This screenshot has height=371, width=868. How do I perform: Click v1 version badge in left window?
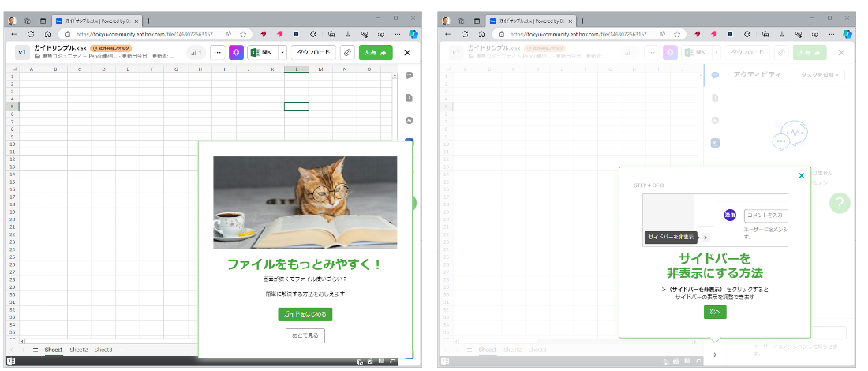(22, 53)
